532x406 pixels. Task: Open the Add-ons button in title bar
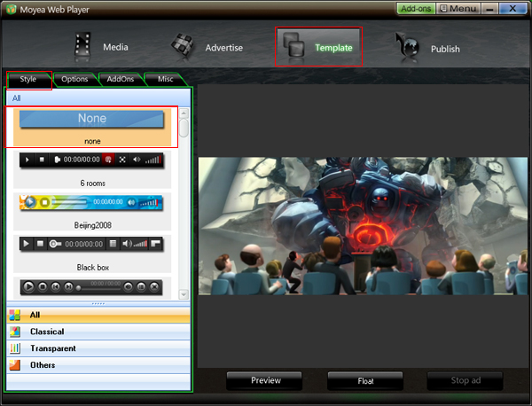416,9
